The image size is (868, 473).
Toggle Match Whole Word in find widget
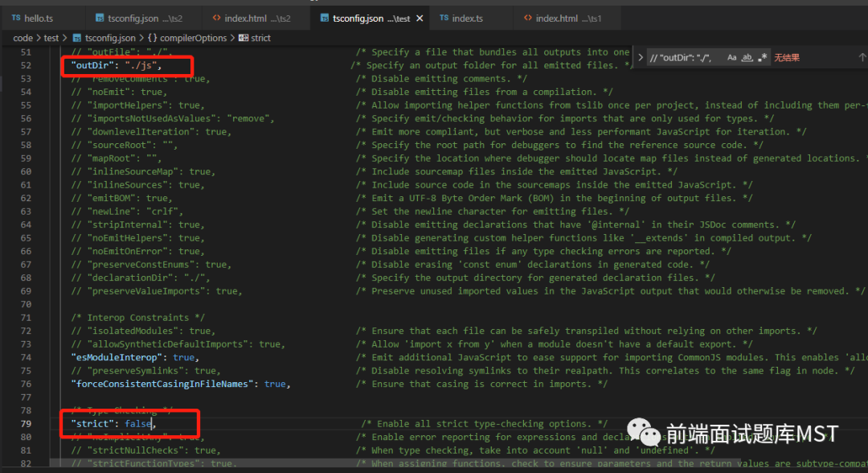(x=747, y=58)
